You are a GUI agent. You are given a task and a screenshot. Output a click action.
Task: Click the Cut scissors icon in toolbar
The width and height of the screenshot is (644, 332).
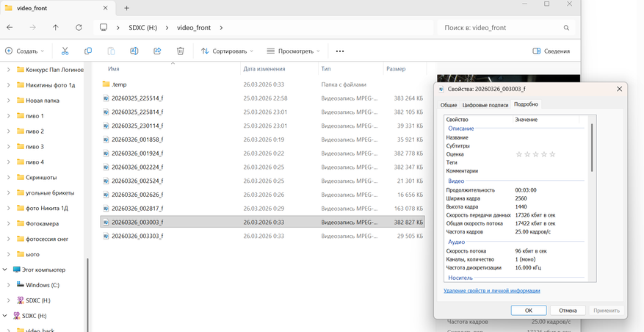[x=65, y=51]
